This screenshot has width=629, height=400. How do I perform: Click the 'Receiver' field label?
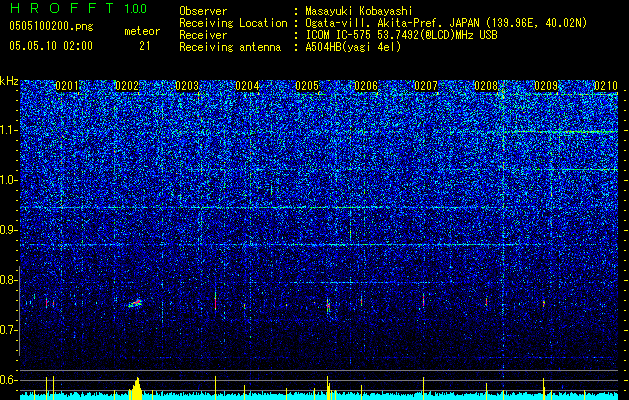tap(203, 35)
